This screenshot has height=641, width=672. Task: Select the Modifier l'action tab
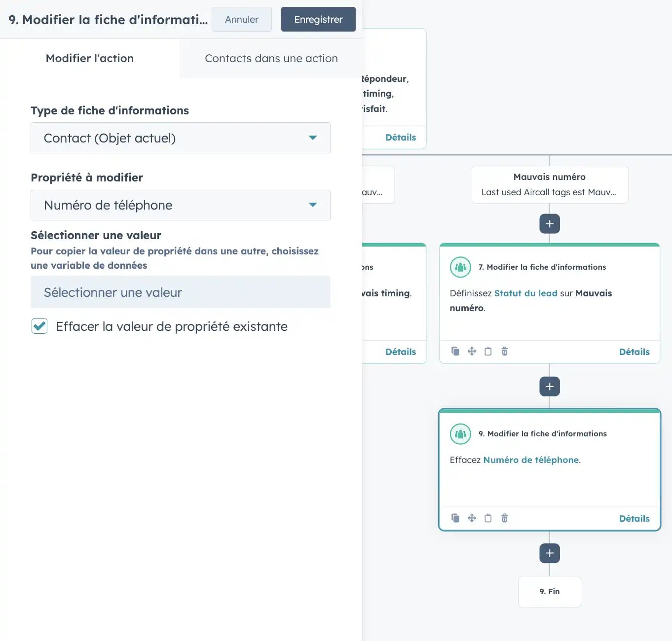click(90, 58)
